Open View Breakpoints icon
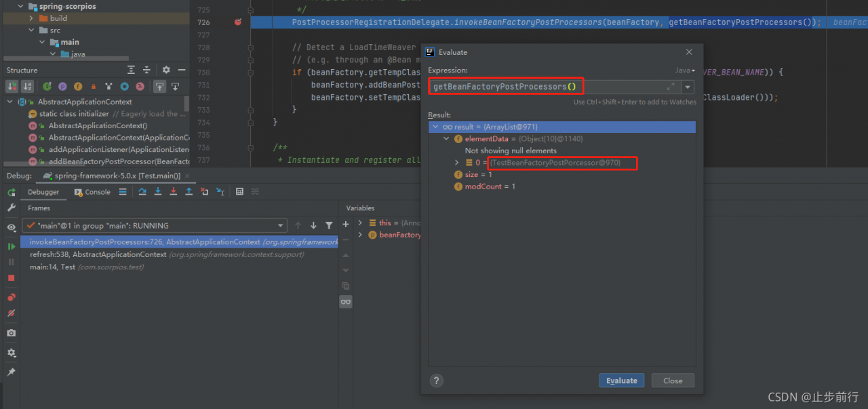 click(x=12, y=298)
